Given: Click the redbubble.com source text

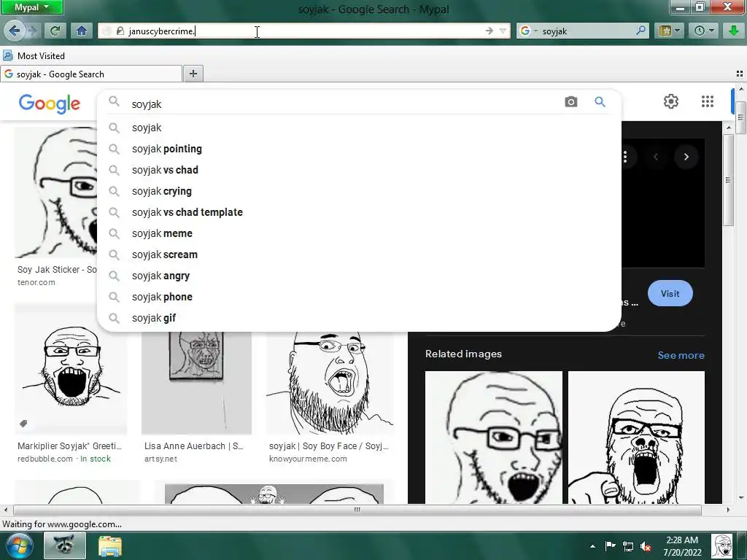Looking at the screenshot, I should tap(45, 459).
